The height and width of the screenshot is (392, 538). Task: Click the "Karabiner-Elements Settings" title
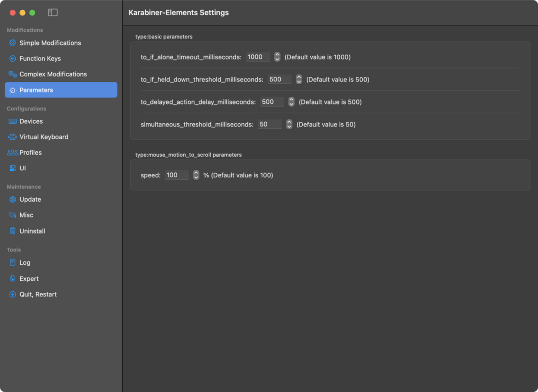(178, 12)
